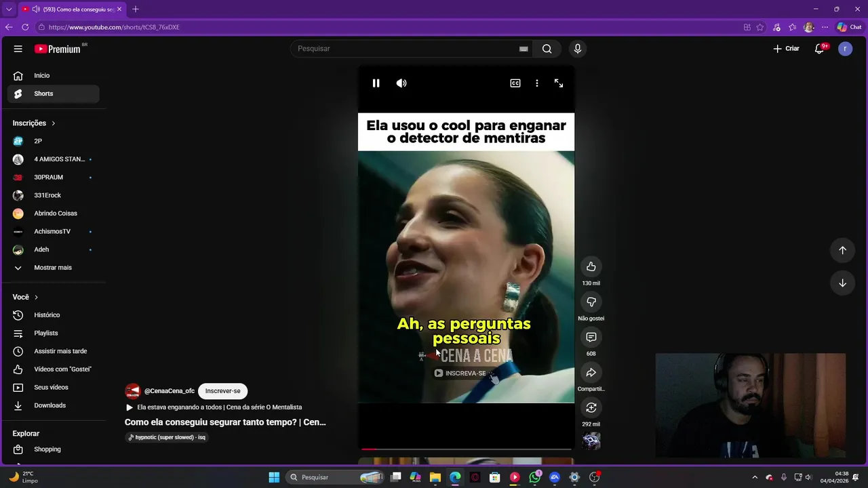Remix this Short
Image resolution: width=868 pixels, height=488 pixels.
(x=591, y=407)
